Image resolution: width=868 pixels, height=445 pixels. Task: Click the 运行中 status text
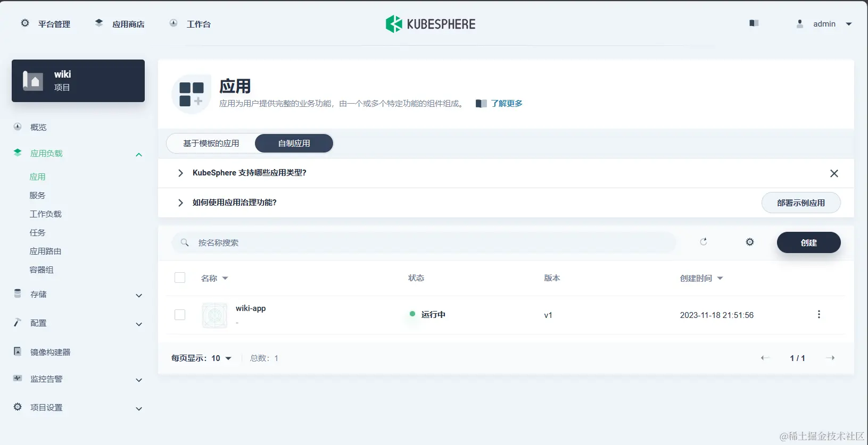click(x=433, y=314)
